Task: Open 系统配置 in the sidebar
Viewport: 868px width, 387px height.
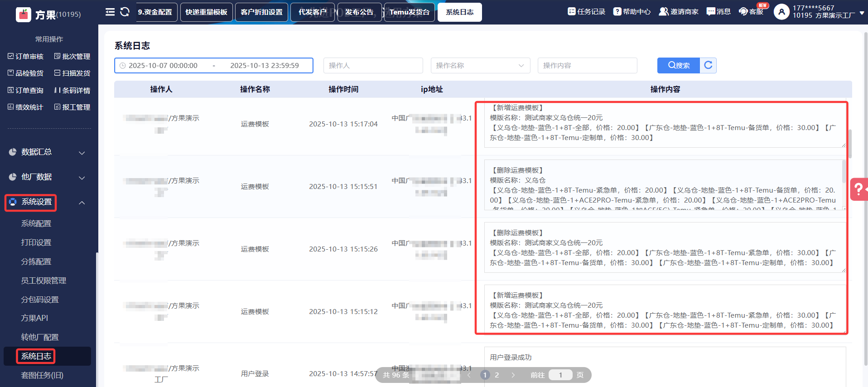Action: point(36,223)
